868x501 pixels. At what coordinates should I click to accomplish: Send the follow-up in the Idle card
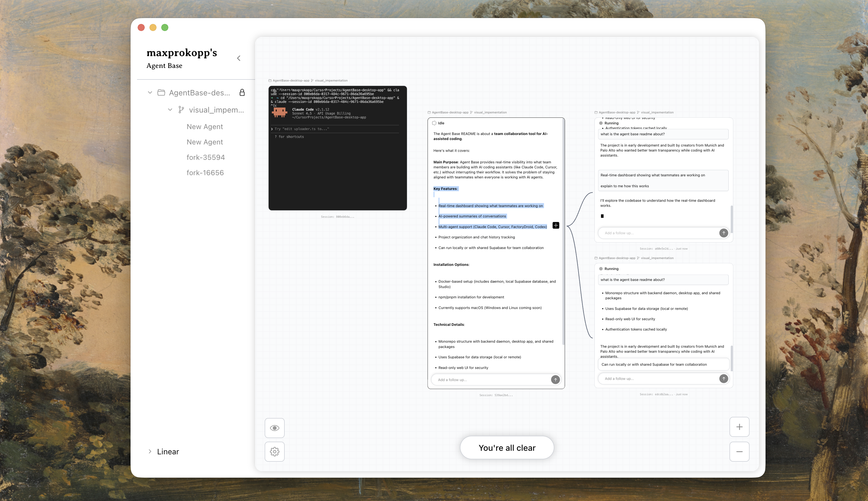click(x=555, y=380)
